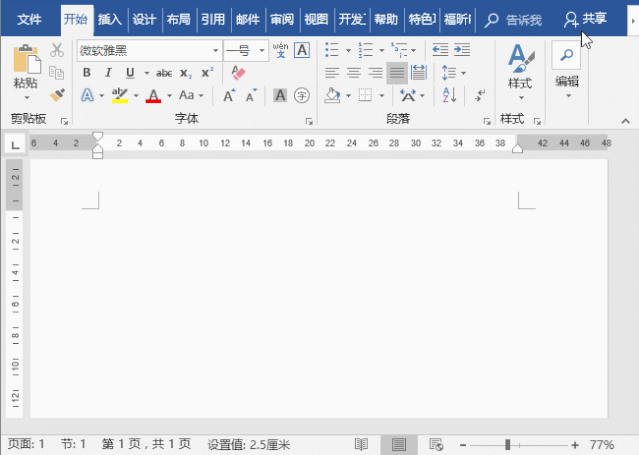This screenshot has width=639, height=455.
Task: Align text left
Action: point(332,73)
